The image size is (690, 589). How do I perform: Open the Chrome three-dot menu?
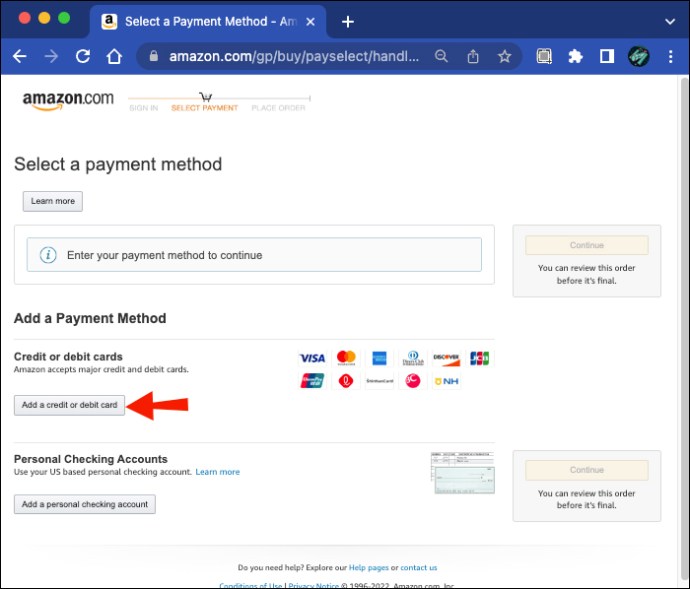(670, 56)
